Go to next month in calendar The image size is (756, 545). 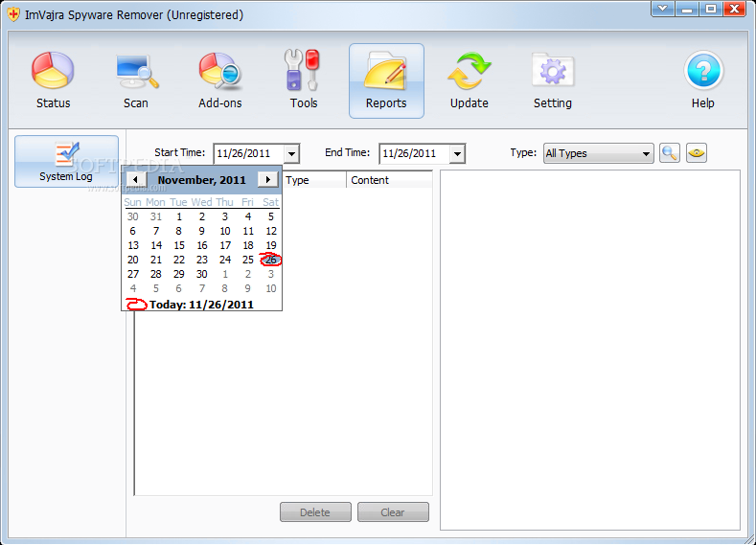[268, 180]
